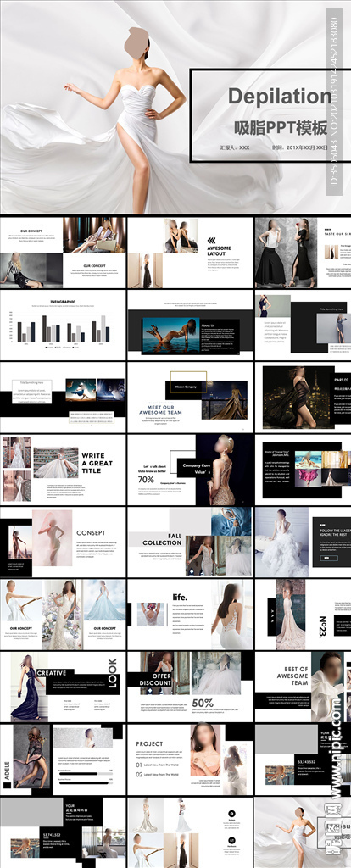Open the MEET OUR AWESOME TEAM slide
This screenshot has height=868, width=351.
coord(190,397)
